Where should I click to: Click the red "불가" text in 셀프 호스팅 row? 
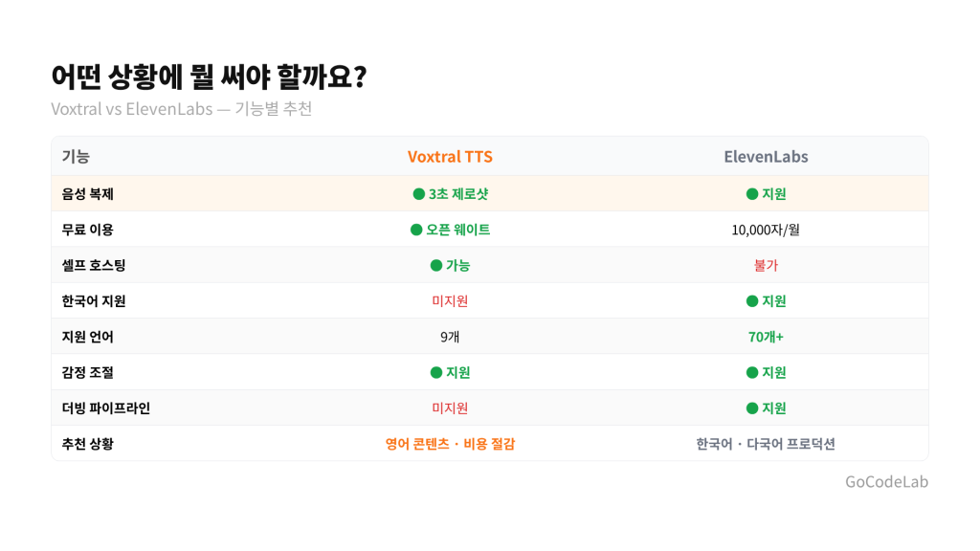tap(766, 265)
